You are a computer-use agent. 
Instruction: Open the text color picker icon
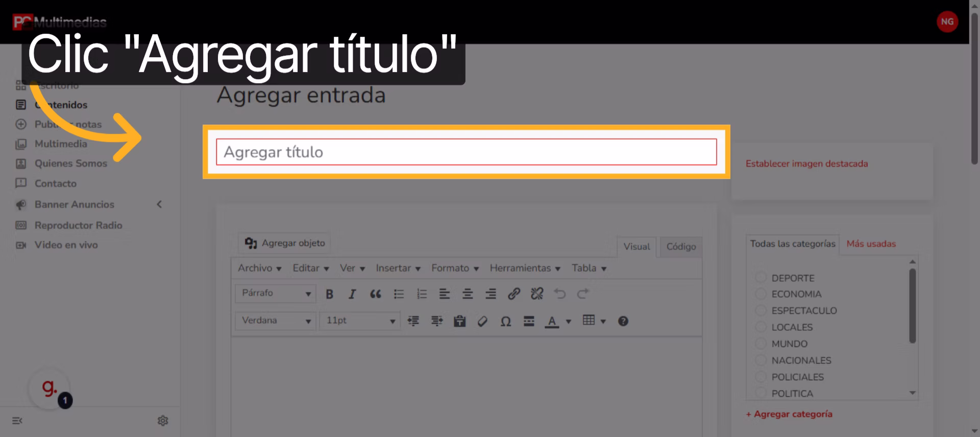coord(552,321)
